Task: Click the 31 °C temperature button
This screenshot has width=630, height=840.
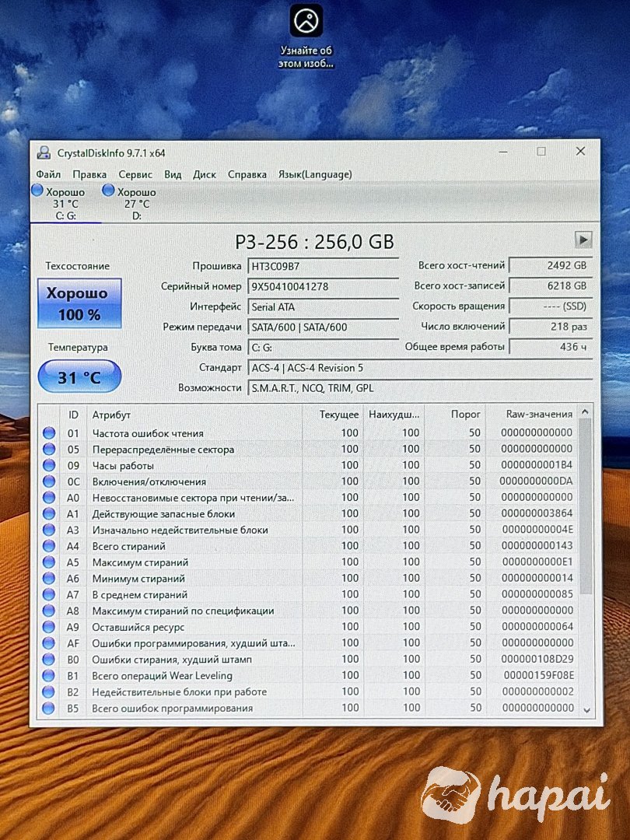Action: (79, 377)
